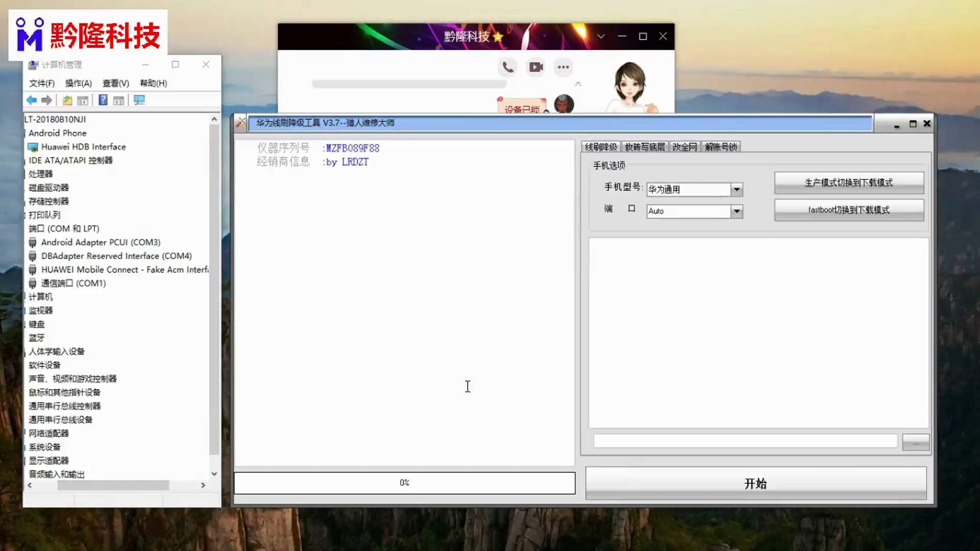980x551 pixels.
Task: Select the 系统设备 entry
Action: pyautogui.click(x=44, y=447)
